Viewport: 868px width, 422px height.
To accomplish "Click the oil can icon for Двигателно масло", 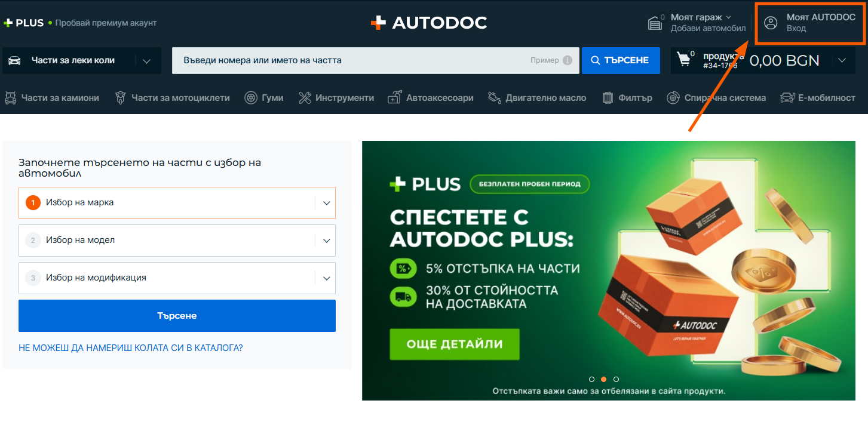I will click(x=493, y=98).
